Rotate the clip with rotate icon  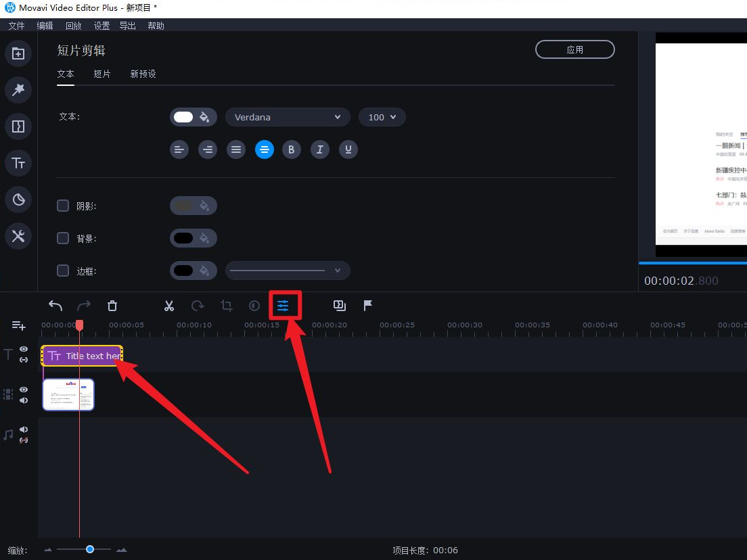[x=198, y=306]
